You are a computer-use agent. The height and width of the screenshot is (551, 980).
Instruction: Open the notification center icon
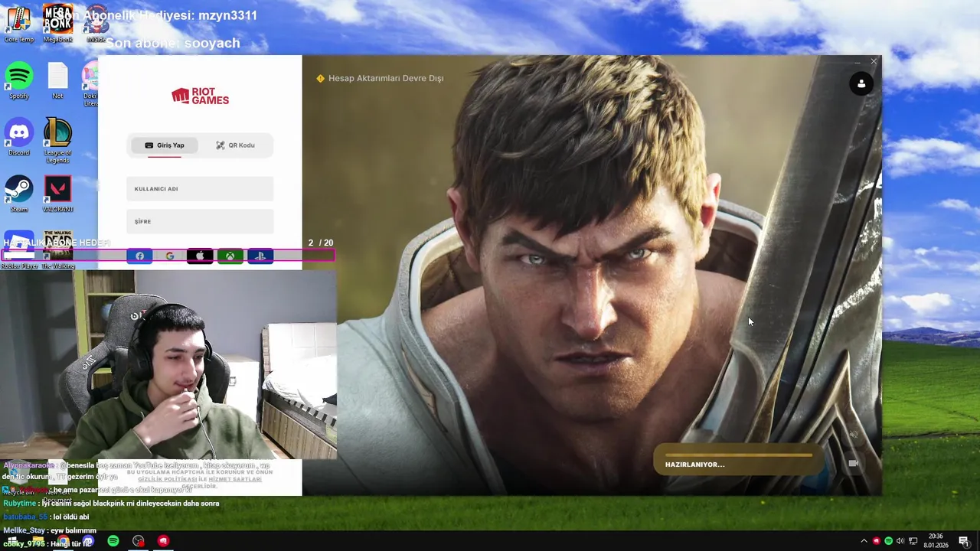click(963, 541)
